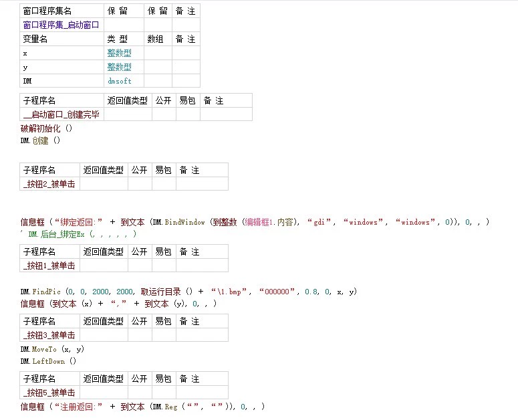Screen dimensions: 518x420
Task: Click the 0.8 similarity value
Action: click(x=311, y=292)
